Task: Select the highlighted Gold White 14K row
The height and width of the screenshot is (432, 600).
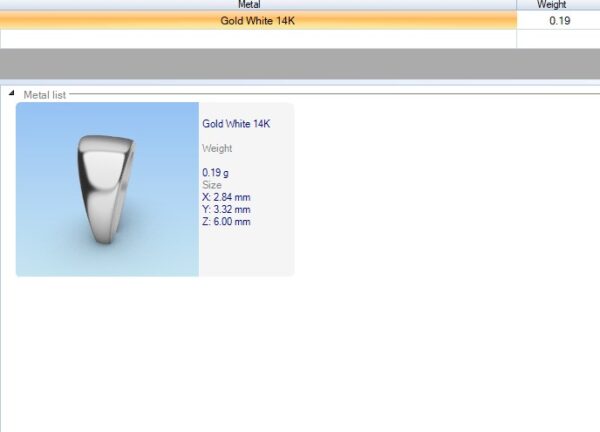Action: pos(258,21)
